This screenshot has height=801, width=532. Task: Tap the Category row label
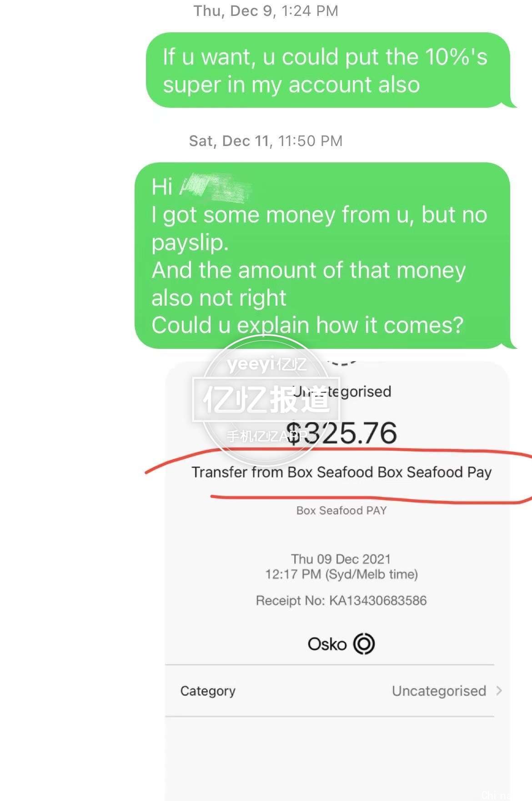[208, 691]
